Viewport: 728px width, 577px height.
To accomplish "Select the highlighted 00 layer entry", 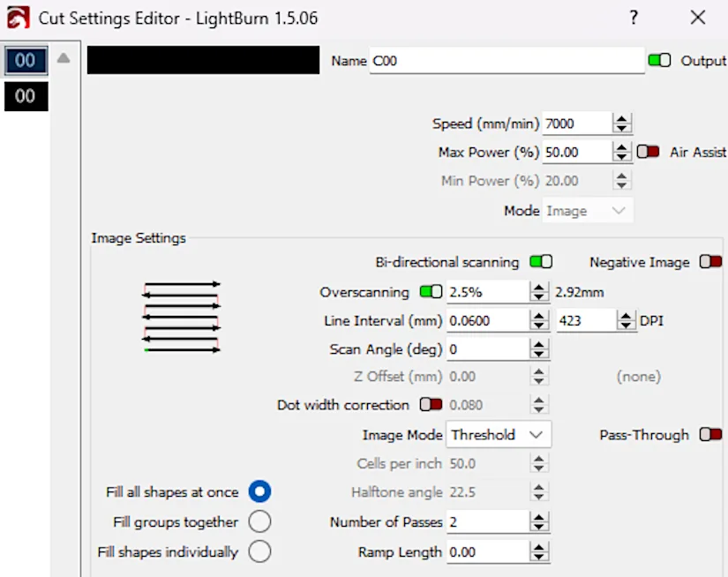I will (26, 60).
